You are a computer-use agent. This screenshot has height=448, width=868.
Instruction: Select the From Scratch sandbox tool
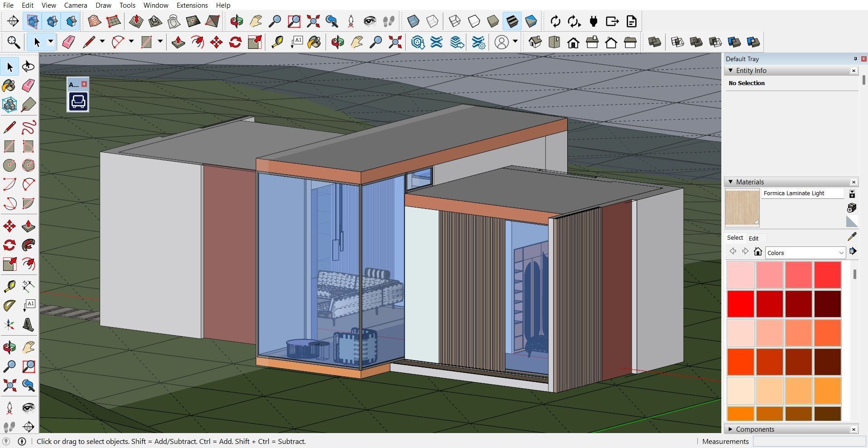[x=113, y=21]
